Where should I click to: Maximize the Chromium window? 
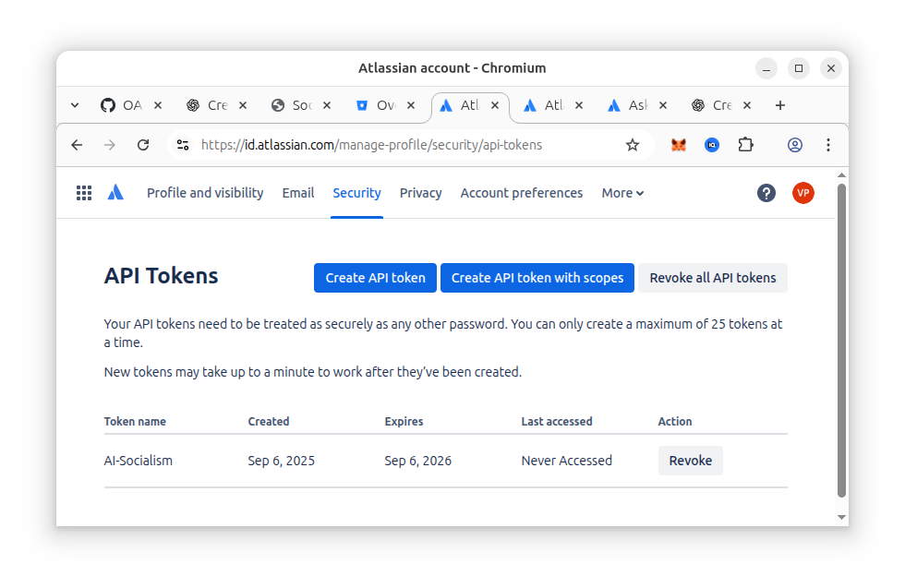click(x=799, y=68)
